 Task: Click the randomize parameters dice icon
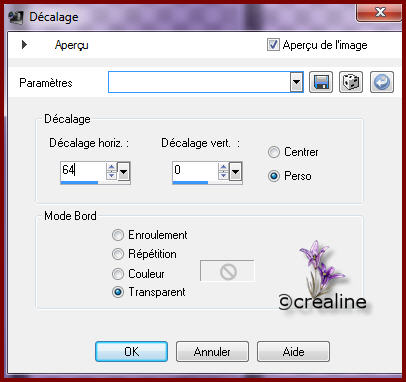click(x=351, y=82)
